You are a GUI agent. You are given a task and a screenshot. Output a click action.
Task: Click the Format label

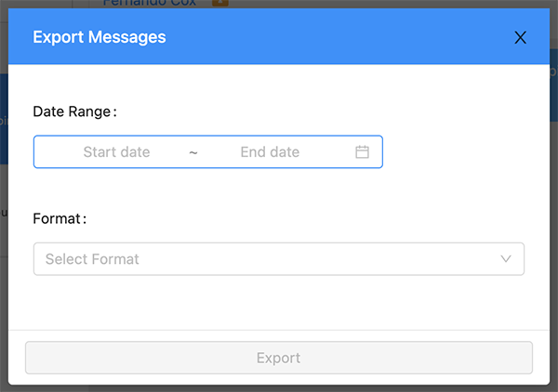coord(60,218)
